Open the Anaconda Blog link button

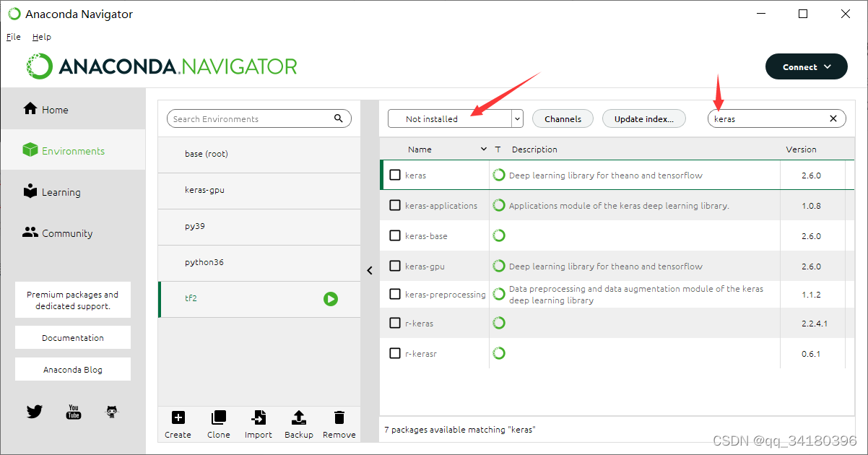73,369
